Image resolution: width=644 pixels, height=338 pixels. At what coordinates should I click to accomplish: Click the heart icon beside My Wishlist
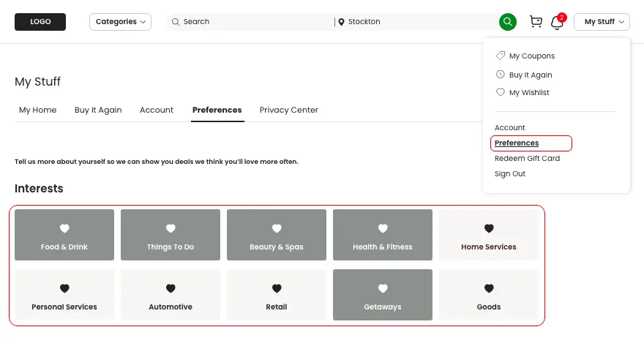click(x=501, y=92)
